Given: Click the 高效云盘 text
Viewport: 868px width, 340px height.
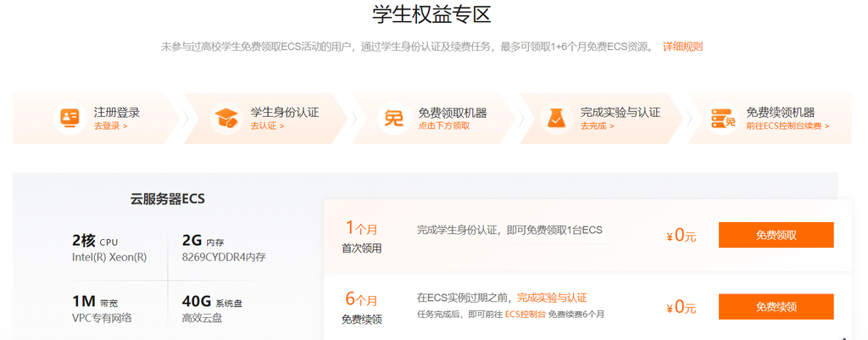Looking at the screenshot, I should click(201, 319).
